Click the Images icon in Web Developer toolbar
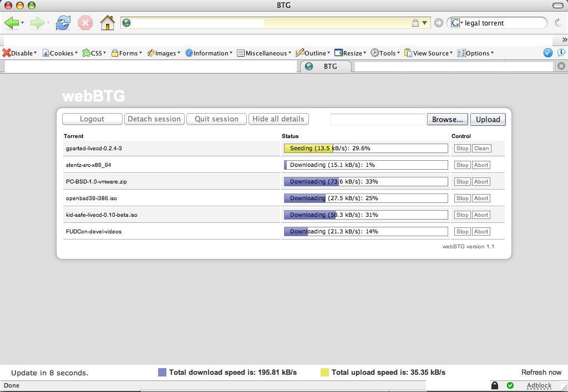 151,53
